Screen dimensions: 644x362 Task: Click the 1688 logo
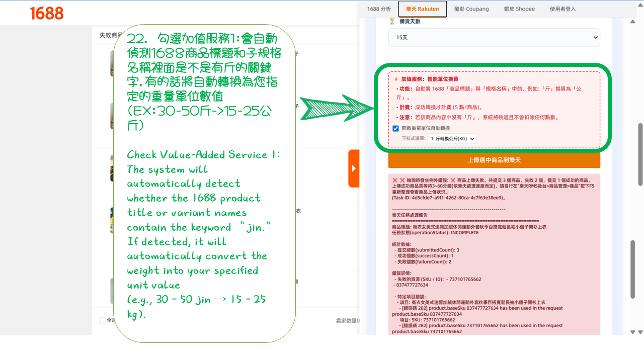point(47,14)
